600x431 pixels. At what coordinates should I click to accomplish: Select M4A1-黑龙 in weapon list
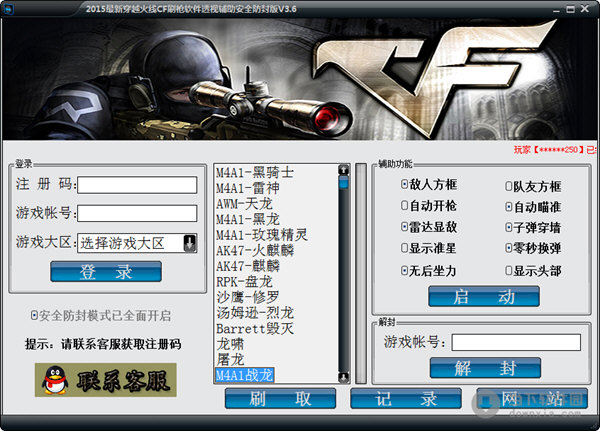point(248,219)
